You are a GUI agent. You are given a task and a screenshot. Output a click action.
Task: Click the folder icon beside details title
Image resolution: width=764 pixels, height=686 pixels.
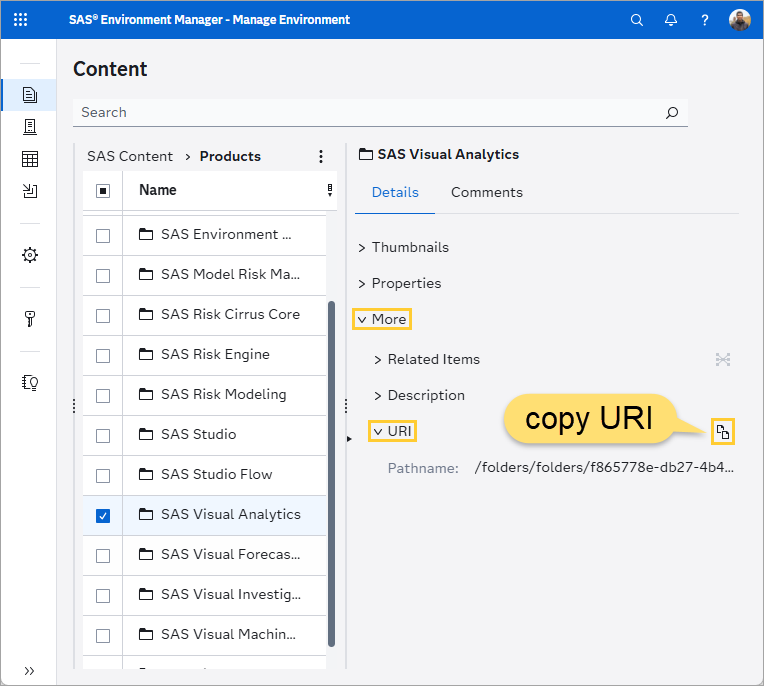[365, 154]
